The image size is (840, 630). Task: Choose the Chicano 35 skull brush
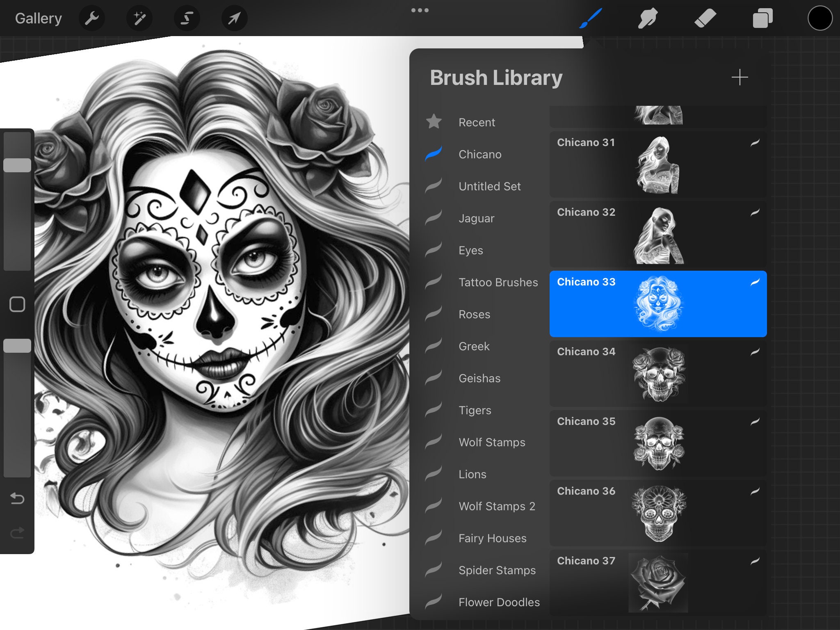(x=658, y=443)
